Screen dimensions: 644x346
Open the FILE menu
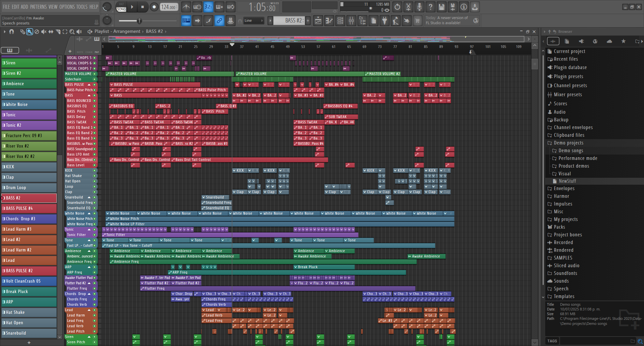(x=6, y=7)
